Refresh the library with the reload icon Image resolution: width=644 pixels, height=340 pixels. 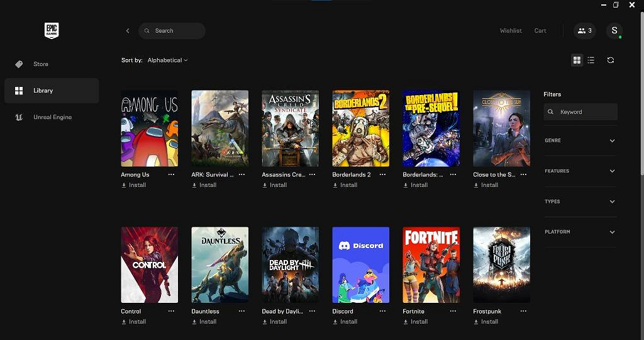[611, 60]
